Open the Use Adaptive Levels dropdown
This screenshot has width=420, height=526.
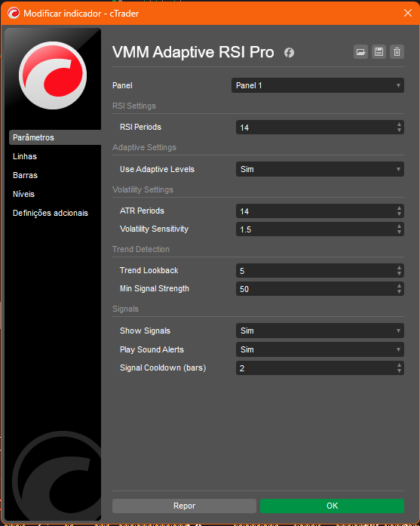[x=320, y=169]
